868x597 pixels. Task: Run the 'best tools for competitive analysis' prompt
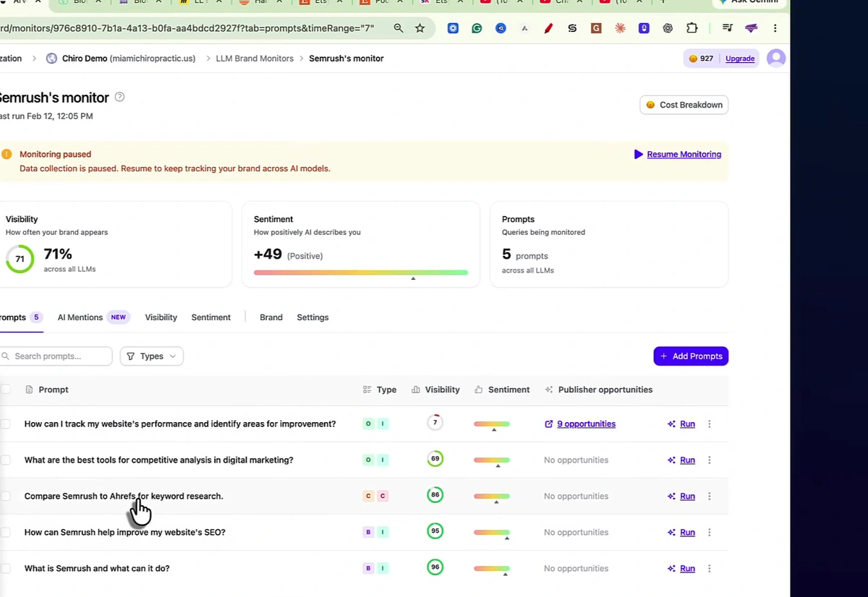[681, 460]
